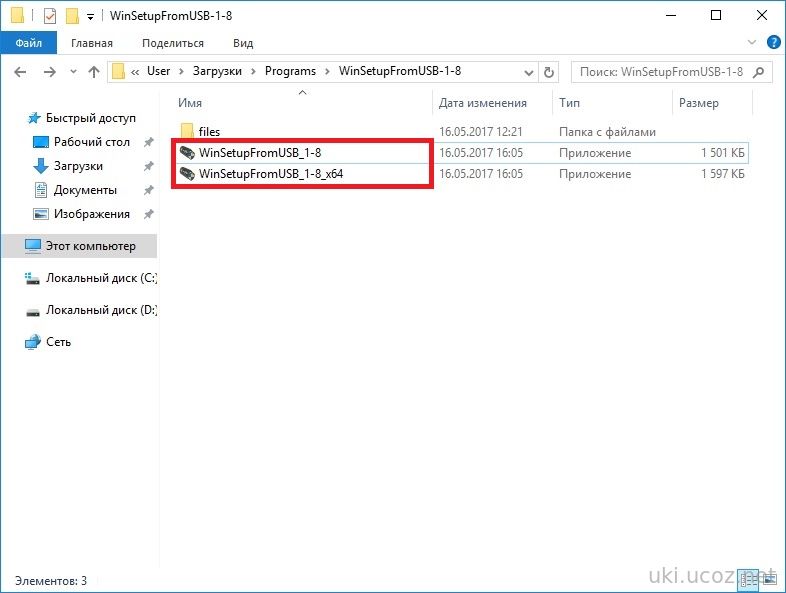Click the 1 597 КБ size cell

click(722, 174)
